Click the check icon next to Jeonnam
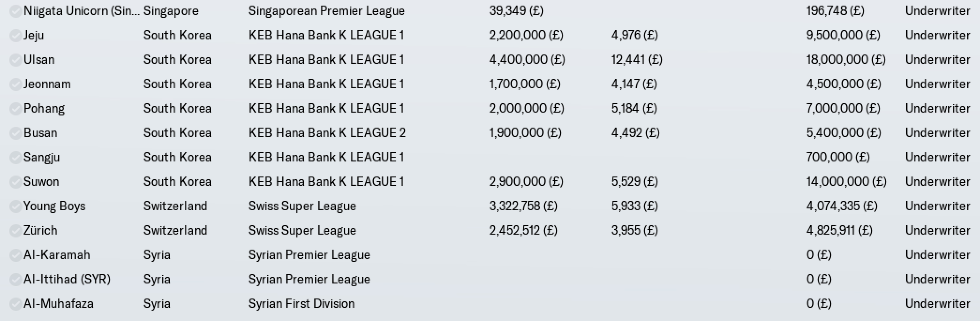The width and height of the screenshot is (980, 321). click(x=15, y=84)
